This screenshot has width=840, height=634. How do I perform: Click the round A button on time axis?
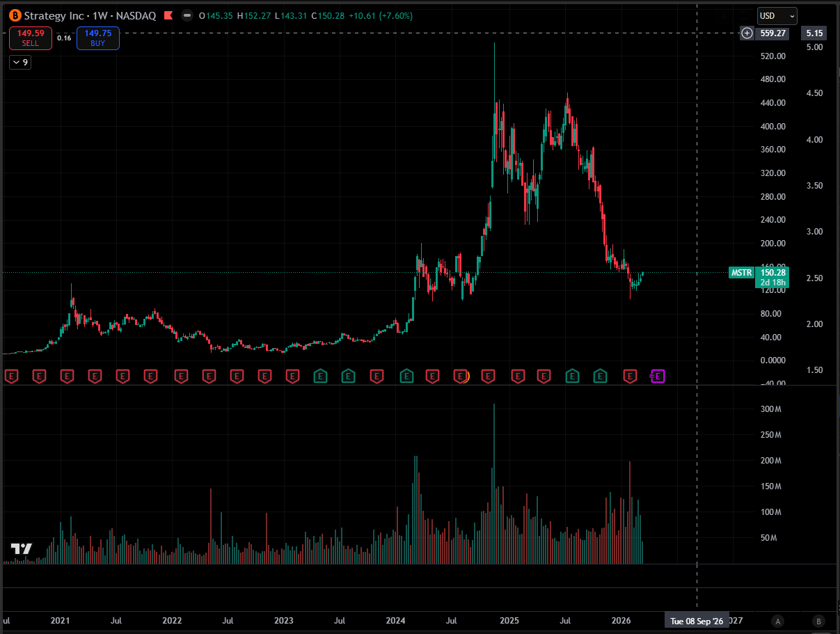click(778, 621)
